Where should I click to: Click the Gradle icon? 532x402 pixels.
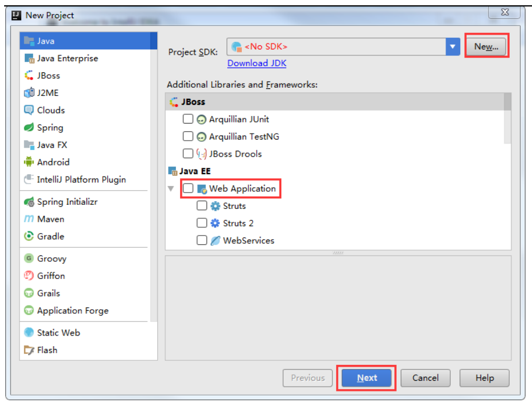tap(29, 236)
